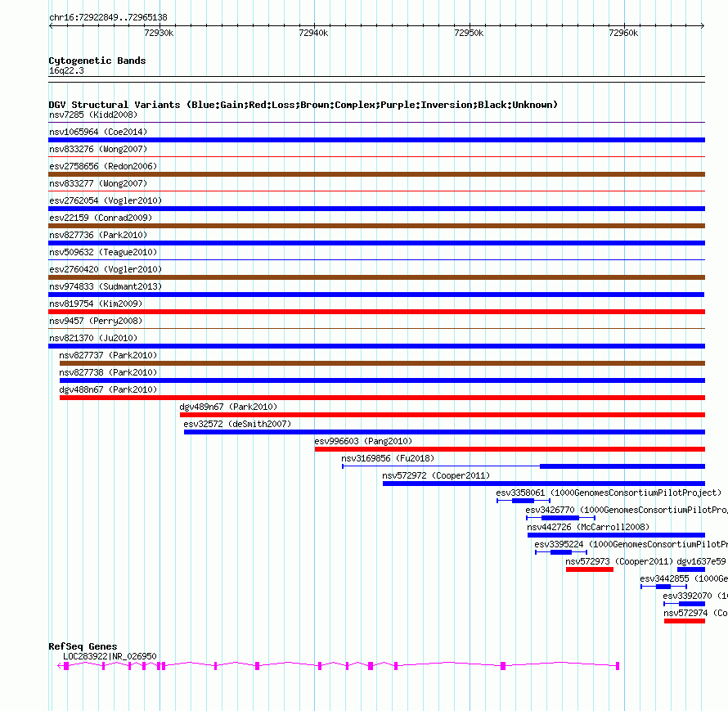Select the esv3358061 1000Genomes variant feature
This screenshot has height=711, width=728.
tap(524, 501)
